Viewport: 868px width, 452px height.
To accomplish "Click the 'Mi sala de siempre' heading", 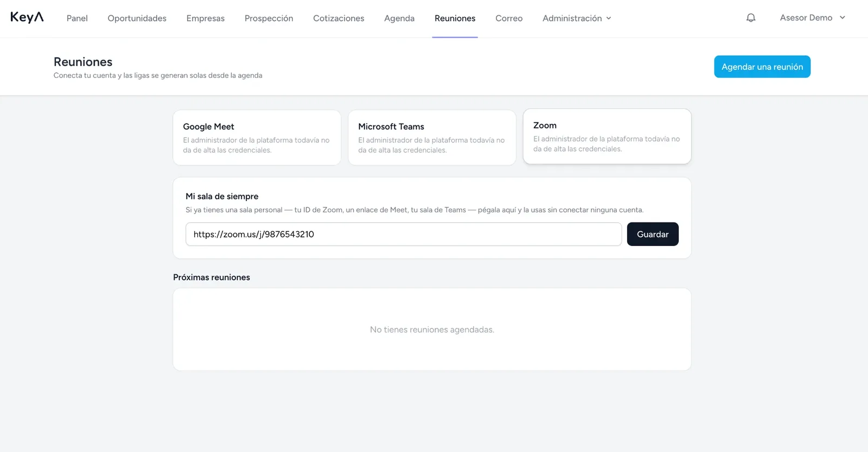I will click(x=222, y=196).
